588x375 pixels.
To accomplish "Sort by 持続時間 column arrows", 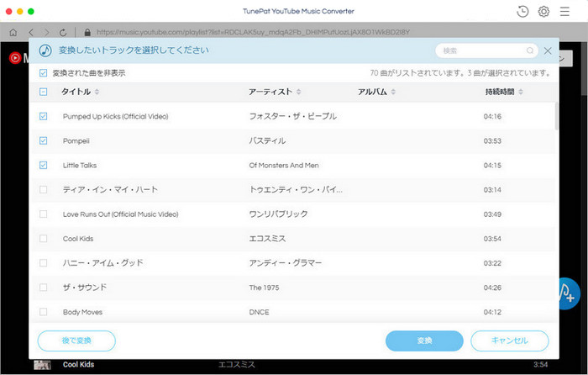I will tap(521, 92).
